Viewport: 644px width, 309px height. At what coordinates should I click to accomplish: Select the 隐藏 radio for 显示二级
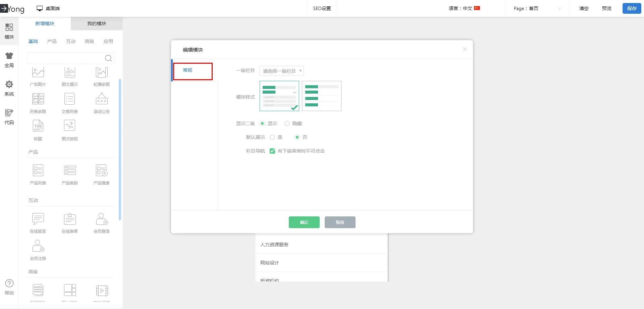click(287, 124)
